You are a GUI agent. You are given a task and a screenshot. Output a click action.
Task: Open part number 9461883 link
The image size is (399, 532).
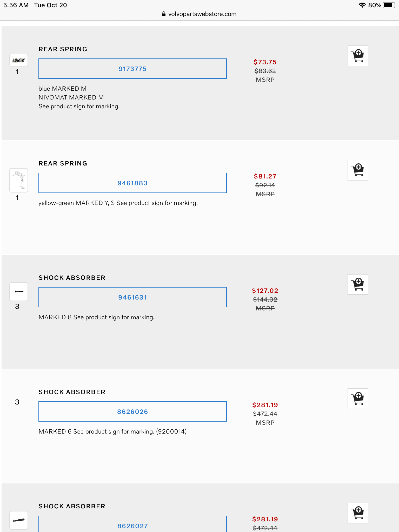point(132,183)
